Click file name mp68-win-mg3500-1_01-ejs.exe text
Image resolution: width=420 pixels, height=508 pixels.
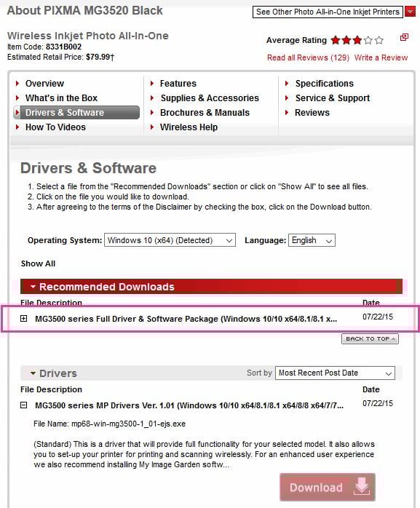[128, 424]
